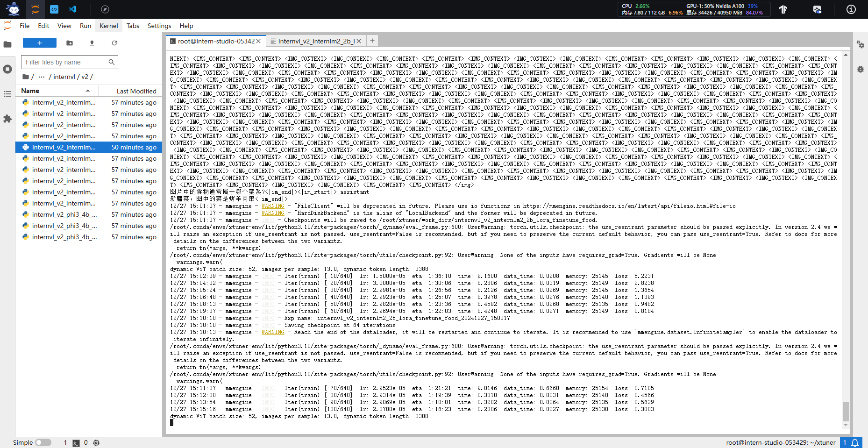Screen dimensions: 868x448
Task: Click the terminal scrollbar up arrow
Action: (846, 55)
